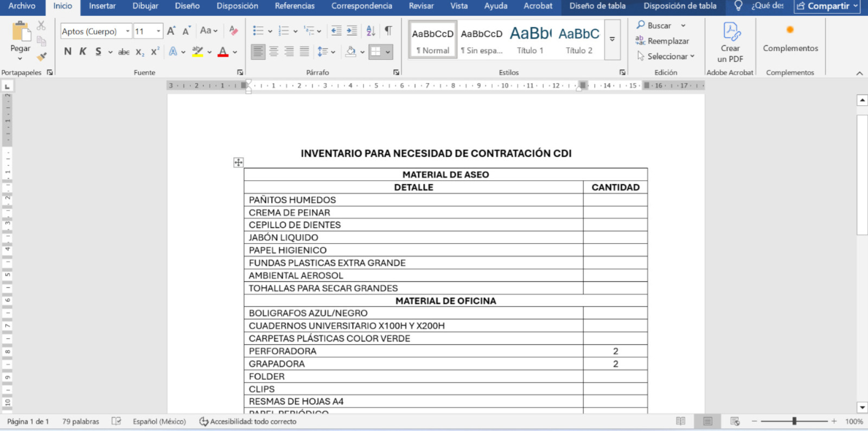The image size is (868, 431).
Task: Click the Compartir button
Action: pyautogui.click(x=827, y=6)
